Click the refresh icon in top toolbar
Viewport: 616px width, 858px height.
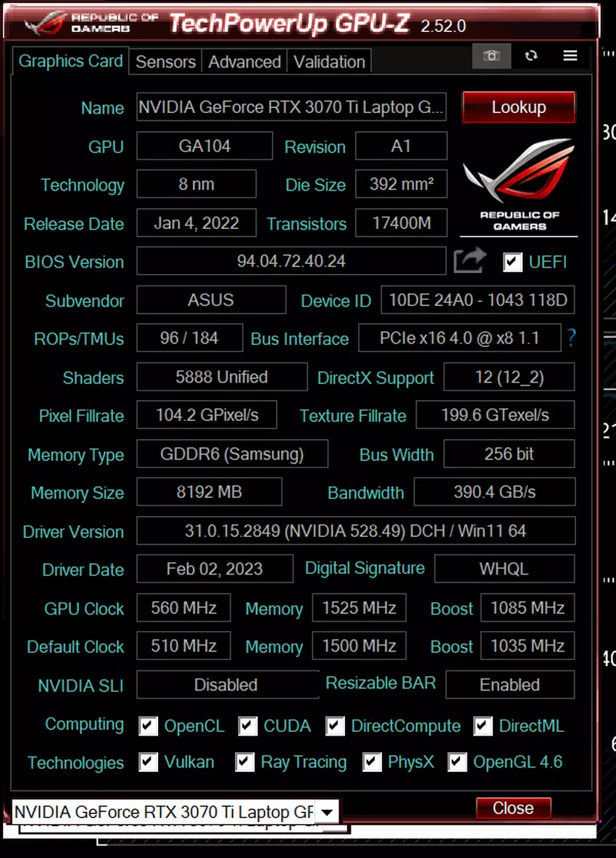point(531,56)
